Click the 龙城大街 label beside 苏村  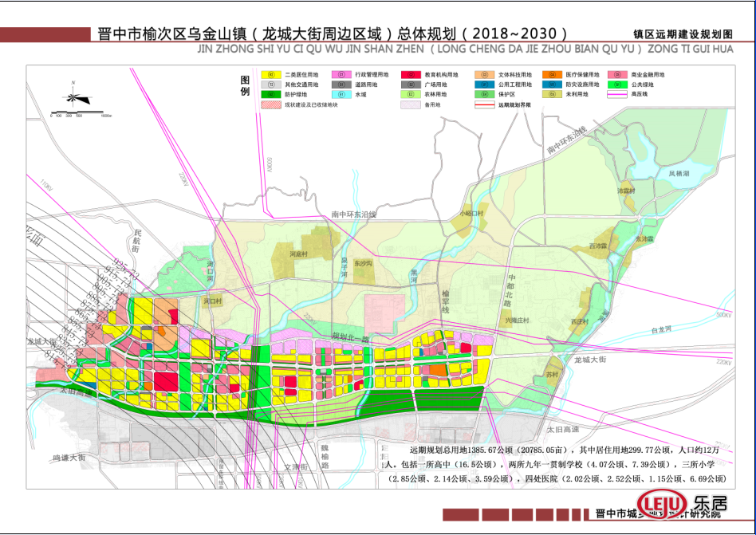pyautogui.click(x=590, y=360)
